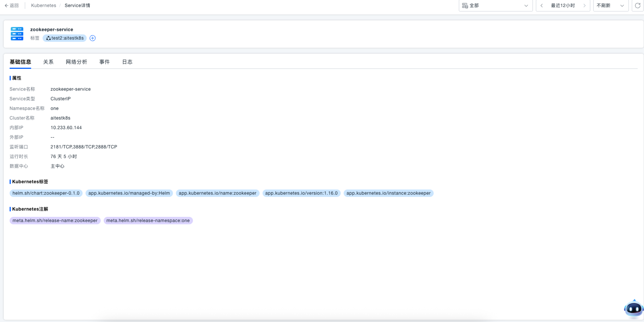Open the robot assistant chat icon
Viewport: 644px width, 322px height.
click(633, 308)
